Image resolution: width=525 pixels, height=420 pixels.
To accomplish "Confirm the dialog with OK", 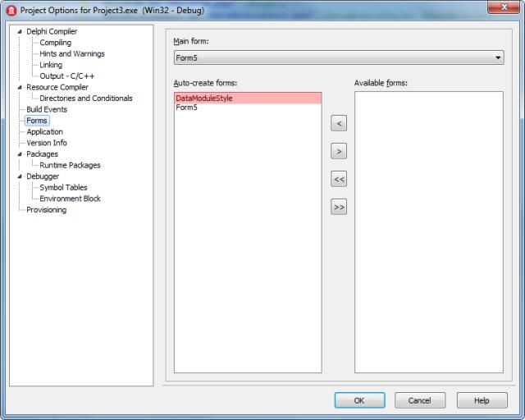I will pyautogui.click(x=359, y=400).
